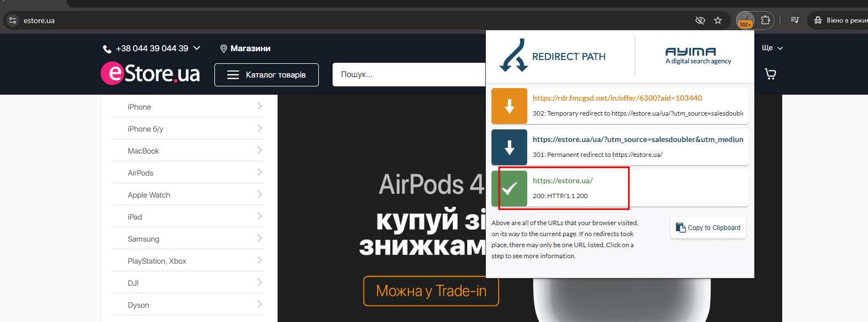868x322 pixels.
Task: Click the clipboard icon in Copy to Clipboard
Action: [x=681, y=227]
